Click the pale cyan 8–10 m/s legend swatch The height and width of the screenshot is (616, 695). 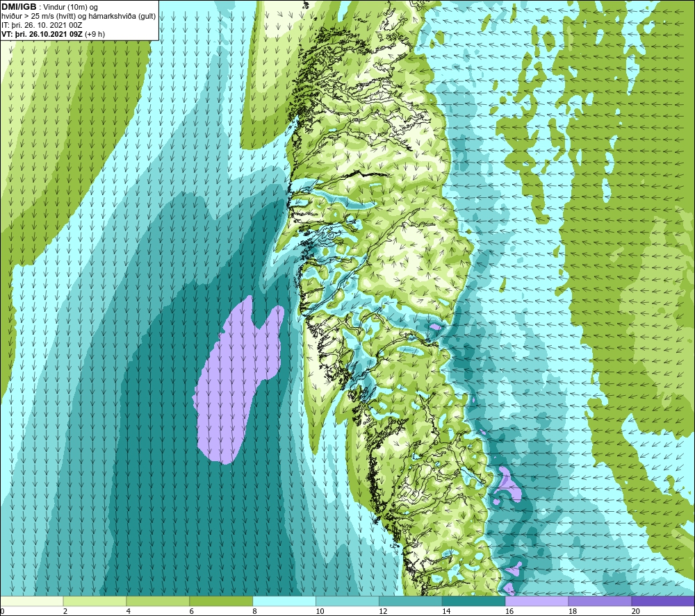coord(284,601)
